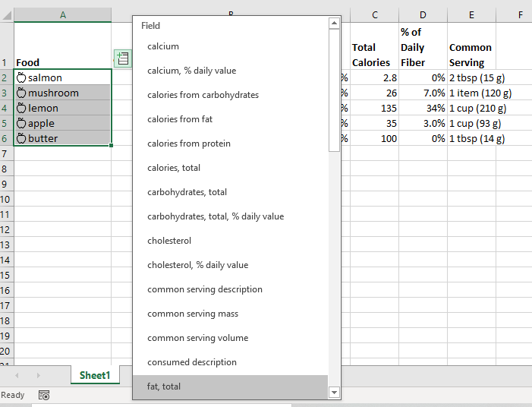Click the select-all corner triangle
Screen dimensions: 532x407
7,15
